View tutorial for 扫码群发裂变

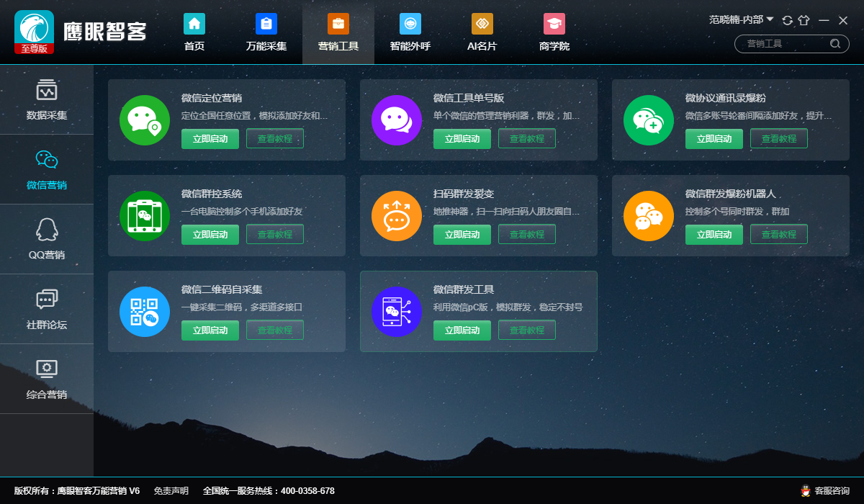[527, 234]
